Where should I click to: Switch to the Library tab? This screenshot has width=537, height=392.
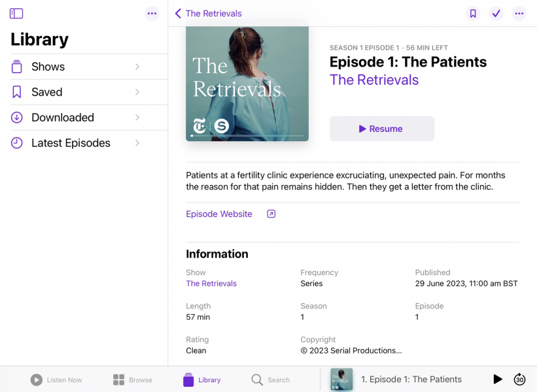click(x=201, y=380)
